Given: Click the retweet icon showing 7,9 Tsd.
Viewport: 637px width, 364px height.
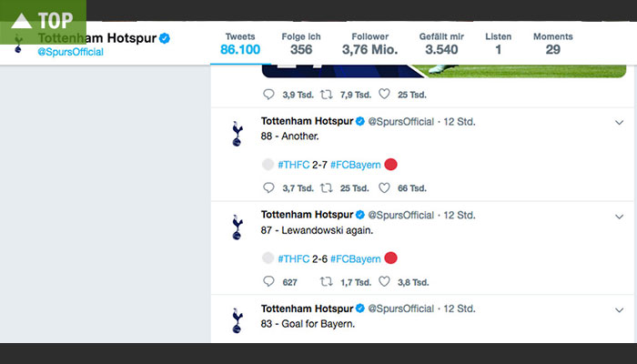Looking at the screenshot, I should coord(326,94).
